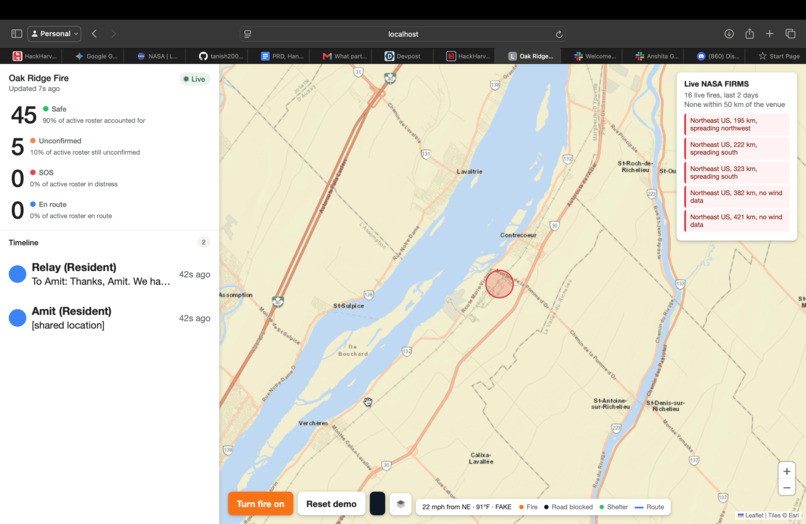Switch to the Slack Anshita G... tab
806x524 pixels.
(x=656, y=56)
